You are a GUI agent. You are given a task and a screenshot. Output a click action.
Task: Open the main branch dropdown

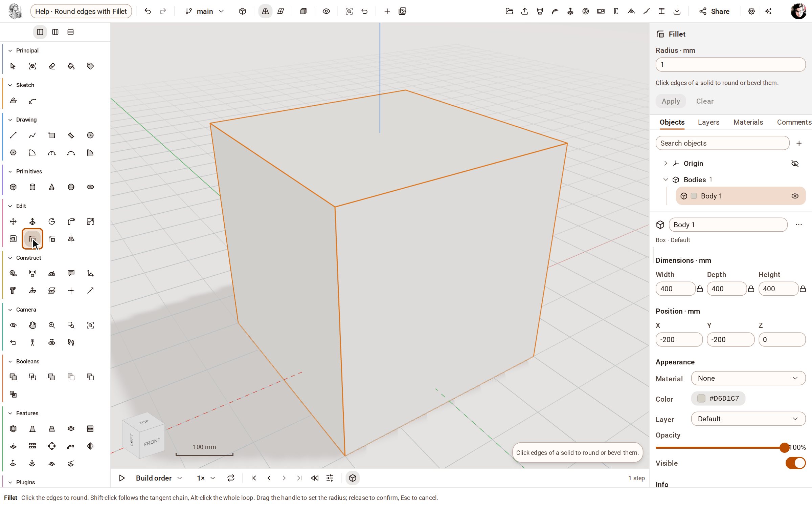click(205, 11)
